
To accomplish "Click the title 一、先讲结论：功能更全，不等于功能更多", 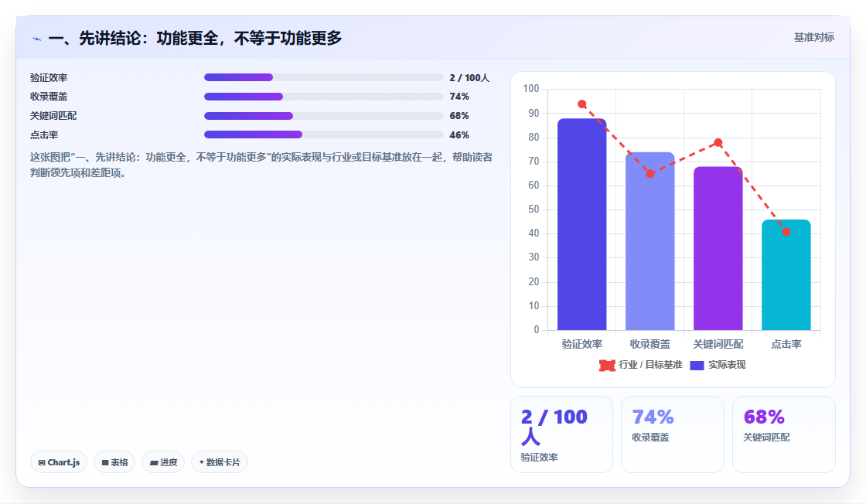I will 195,38.
